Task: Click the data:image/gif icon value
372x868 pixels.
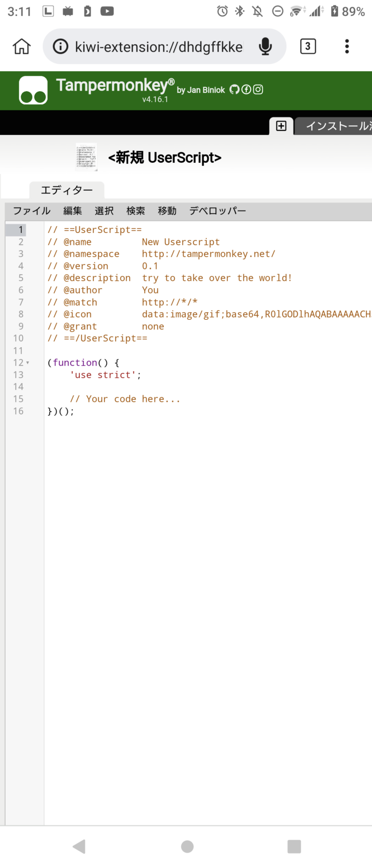Action: click(256, 314)
